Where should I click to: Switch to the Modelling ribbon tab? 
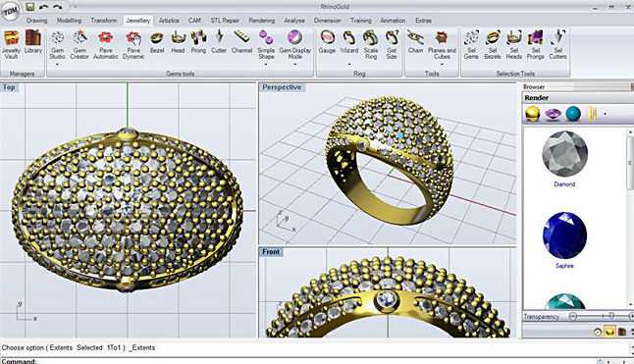[x=69, y=21]
